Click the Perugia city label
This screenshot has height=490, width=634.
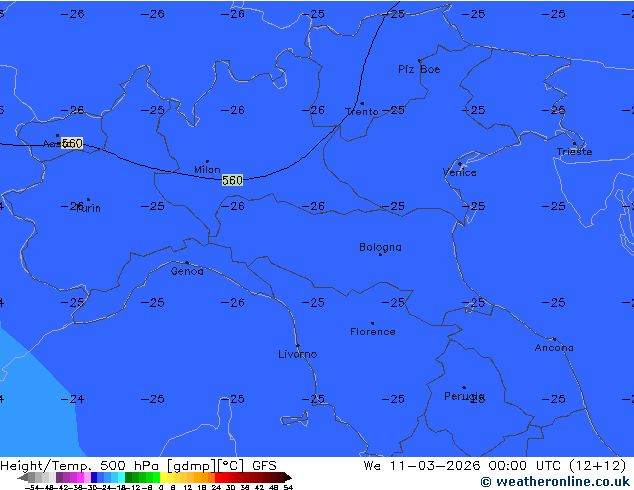464,396
